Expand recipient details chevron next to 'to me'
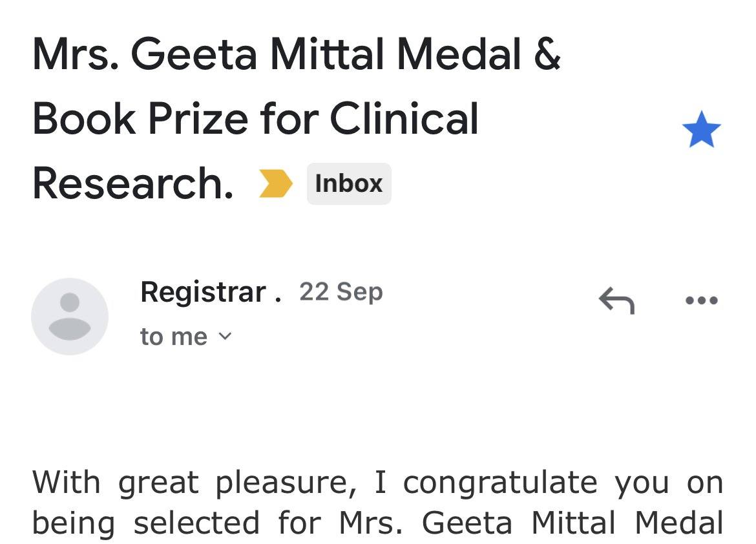 tap(225, 336)
